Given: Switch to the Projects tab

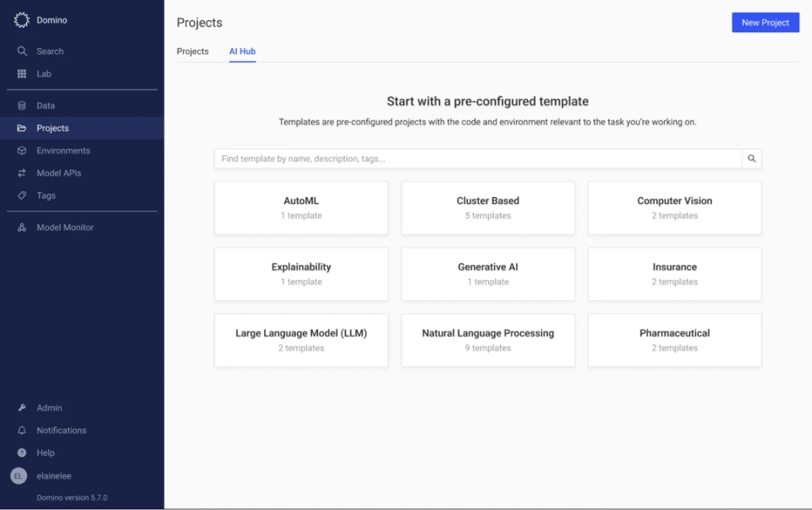Looking at the screenshot, I should coord(193,52).
